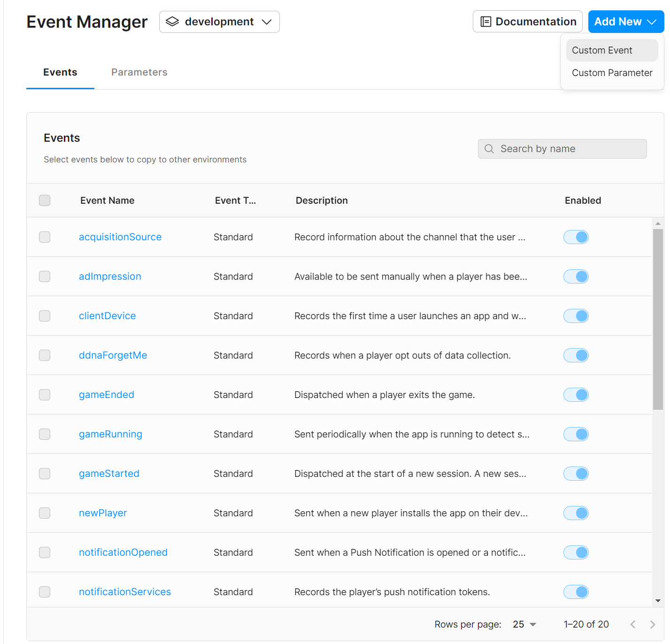Image resolution: width=670 pixels, height=644 pixels.
Task: Click scrollbar up arrow in events table
Action: (658, 223)
